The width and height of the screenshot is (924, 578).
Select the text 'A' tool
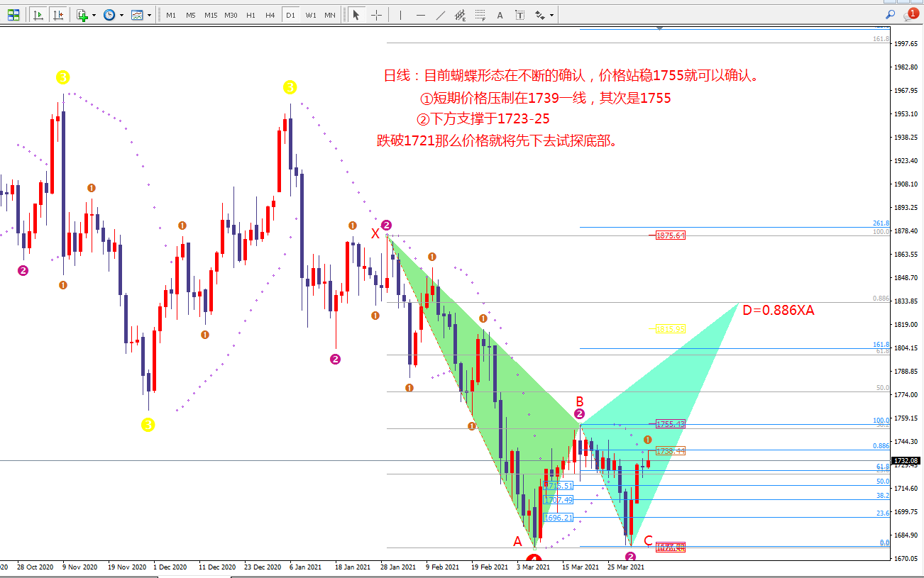(x=500, y=14)
